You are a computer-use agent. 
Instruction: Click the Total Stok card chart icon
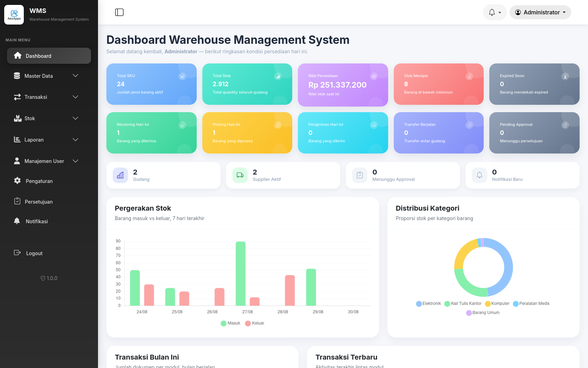click(x=278, y=76)
